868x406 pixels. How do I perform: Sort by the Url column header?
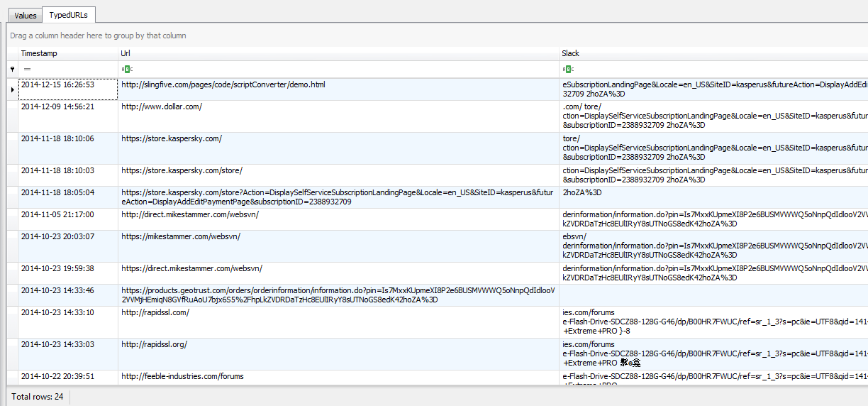(x=338, y=53)
